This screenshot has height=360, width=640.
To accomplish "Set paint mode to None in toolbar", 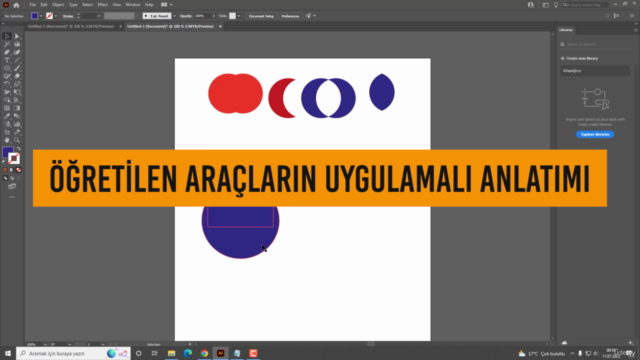I will (x=18, y=170).
